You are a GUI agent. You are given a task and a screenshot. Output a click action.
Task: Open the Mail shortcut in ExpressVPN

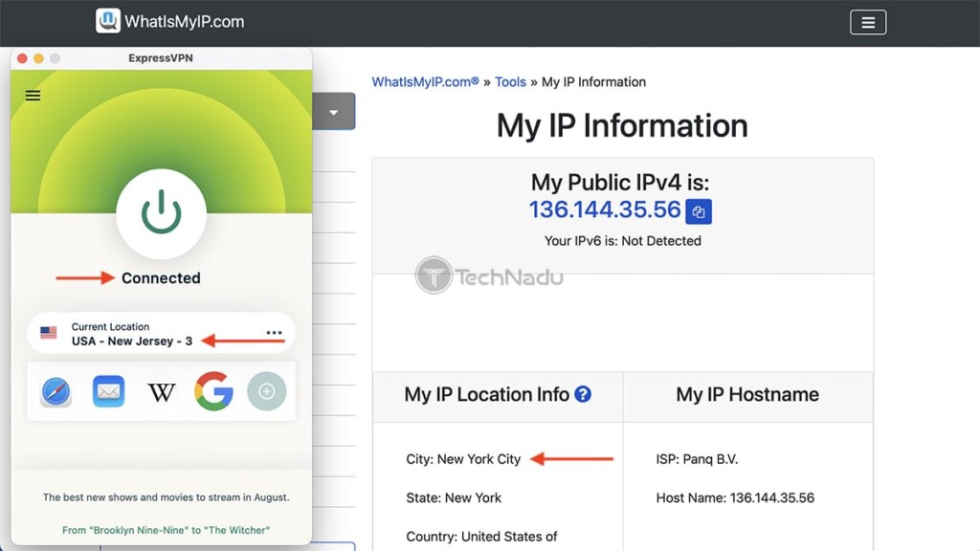108,391
